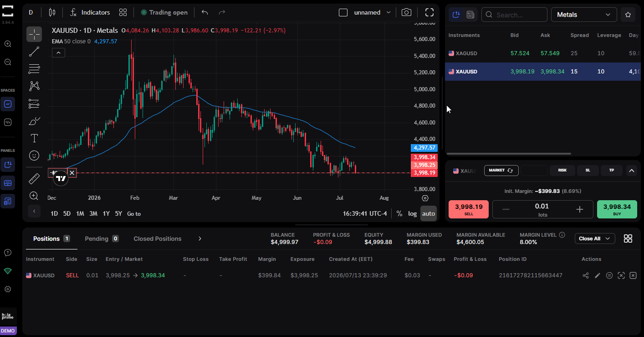Click the BUY 3,998.34 button
Screen dimensions: 644x337
(617, 209)
